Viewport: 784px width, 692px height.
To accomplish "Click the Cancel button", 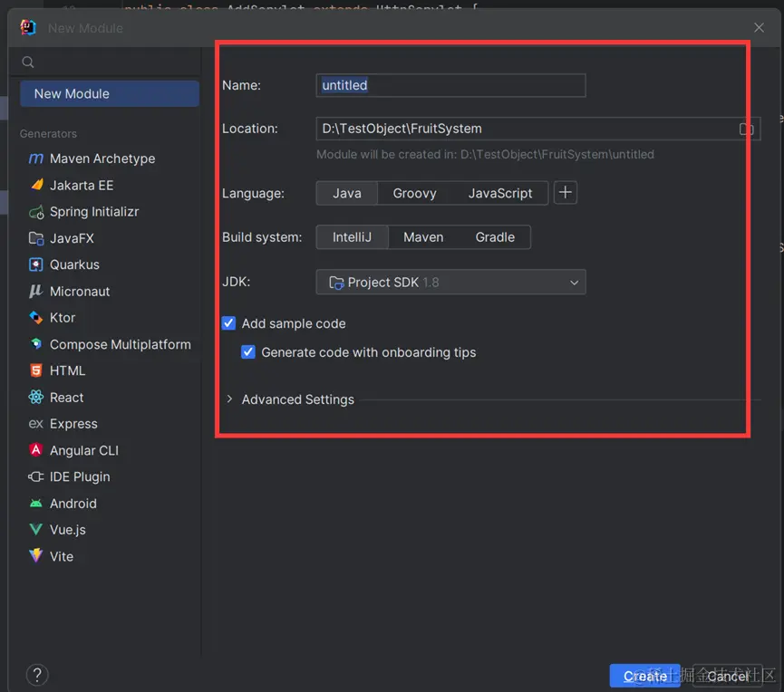I will [728, 676].
